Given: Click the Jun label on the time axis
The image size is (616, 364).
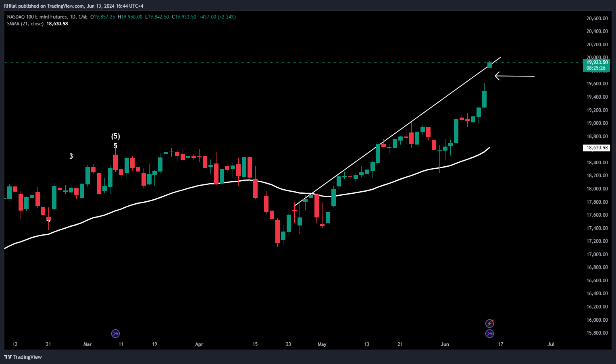Looking at the screenshot, I should [x=445, y=344].
